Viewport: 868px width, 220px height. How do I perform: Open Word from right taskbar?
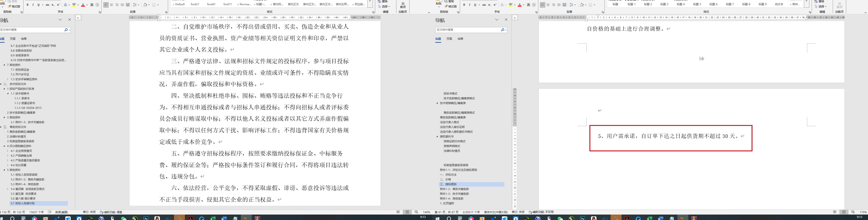click(660, 218)
